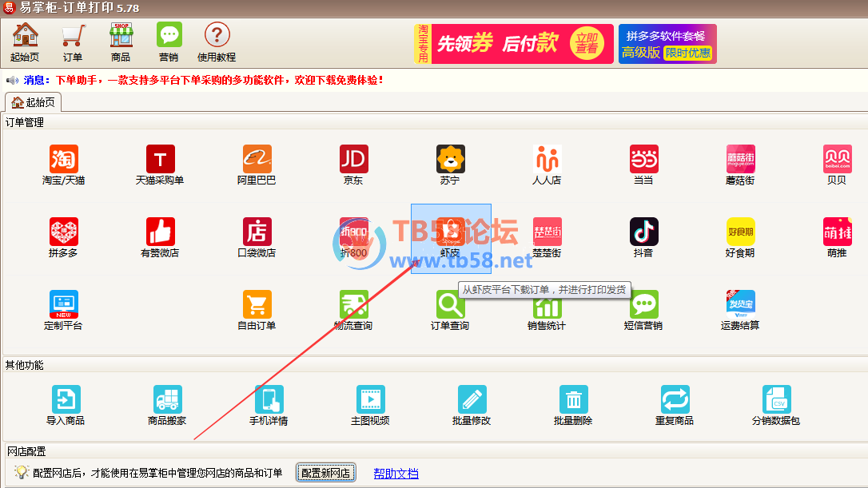868x488 pixels.
Task: Open the 使用教程 help toolbar button
Action: (217, 42)
